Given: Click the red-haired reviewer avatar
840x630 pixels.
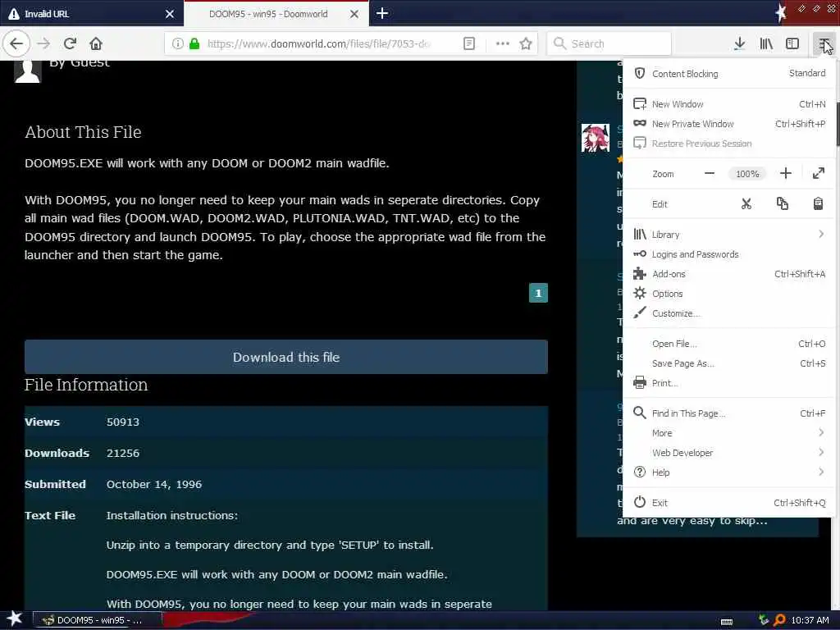Looking at the screenshot, I should point(596,138).
